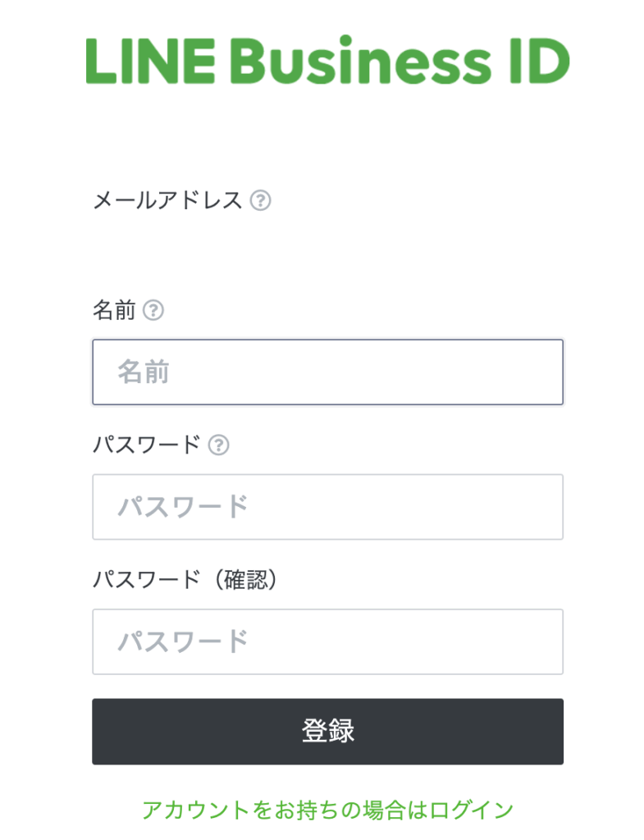Click the 名前 label above the field
644x840 pixels.
tap(114, 310)
